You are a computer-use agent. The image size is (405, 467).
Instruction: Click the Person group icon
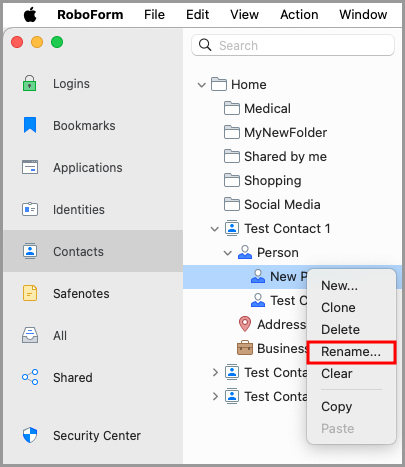245,252
